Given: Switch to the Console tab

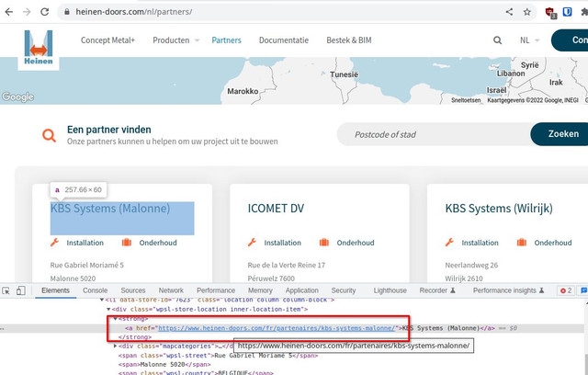Looking at the screenshot, I should (x=96, y=290).
